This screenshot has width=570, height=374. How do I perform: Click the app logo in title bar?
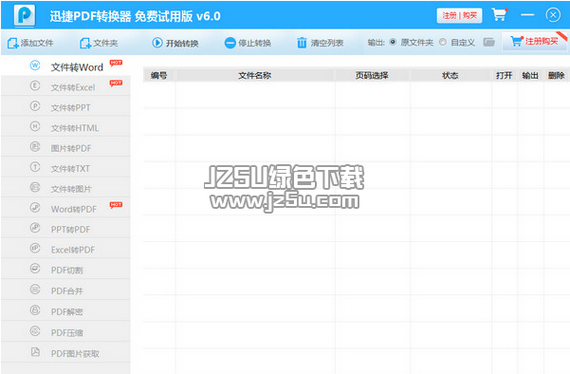(24, 16)
